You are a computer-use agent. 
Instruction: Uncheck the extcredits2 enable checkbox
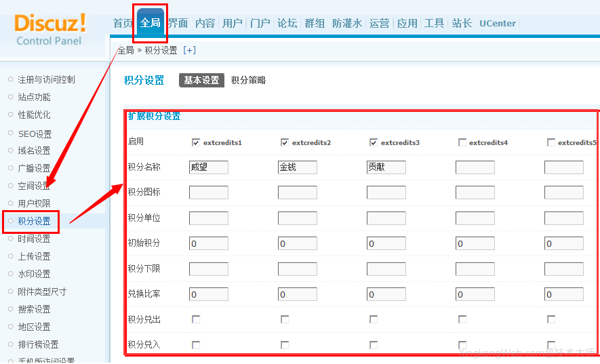pyautogui.click(x=285, y=143)
